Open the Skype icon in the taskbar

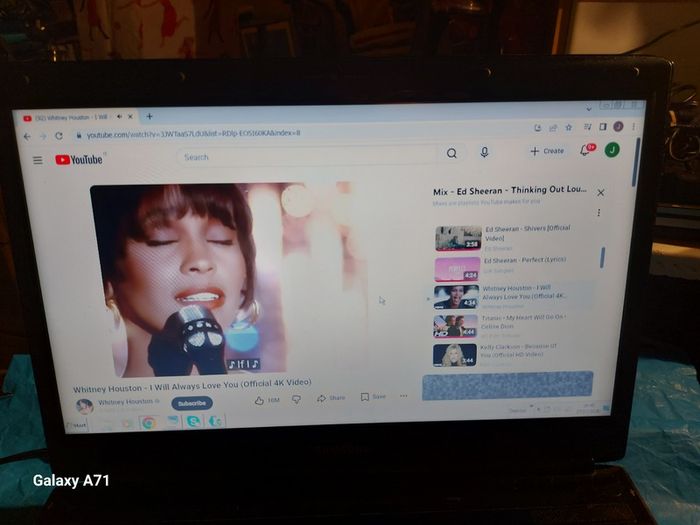pyautogui.click(x=193, y=421)
